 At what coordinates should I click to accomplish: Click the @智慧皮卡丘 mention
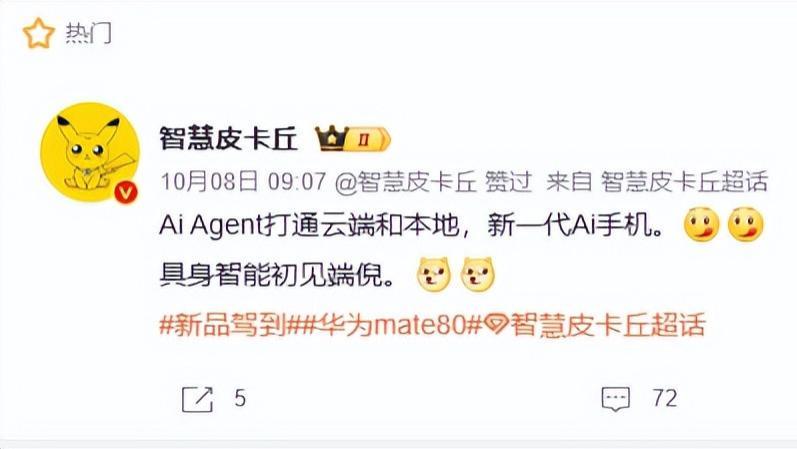(405, 182)
